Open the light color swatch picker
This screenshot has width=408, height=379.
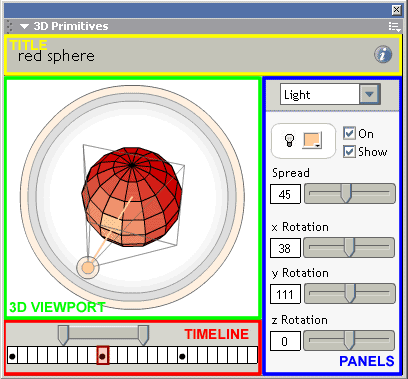click(x=312, y=140)
